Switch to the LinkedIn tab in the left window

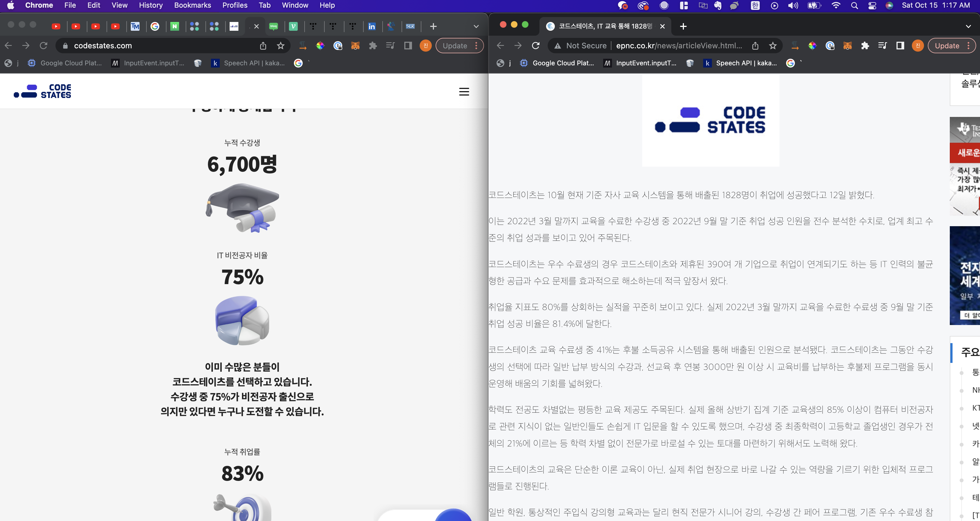click(x=372, y=26)
